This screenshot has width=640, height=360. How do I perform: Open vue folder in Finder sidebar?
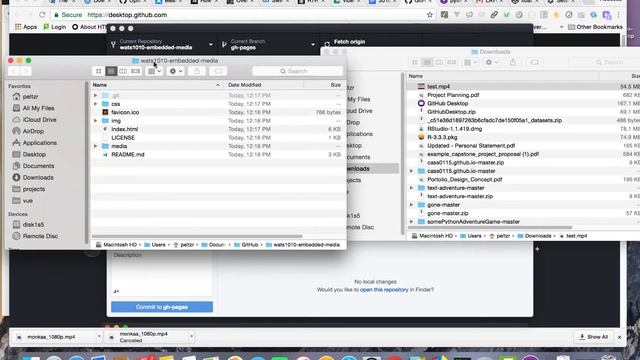point(23,201)
